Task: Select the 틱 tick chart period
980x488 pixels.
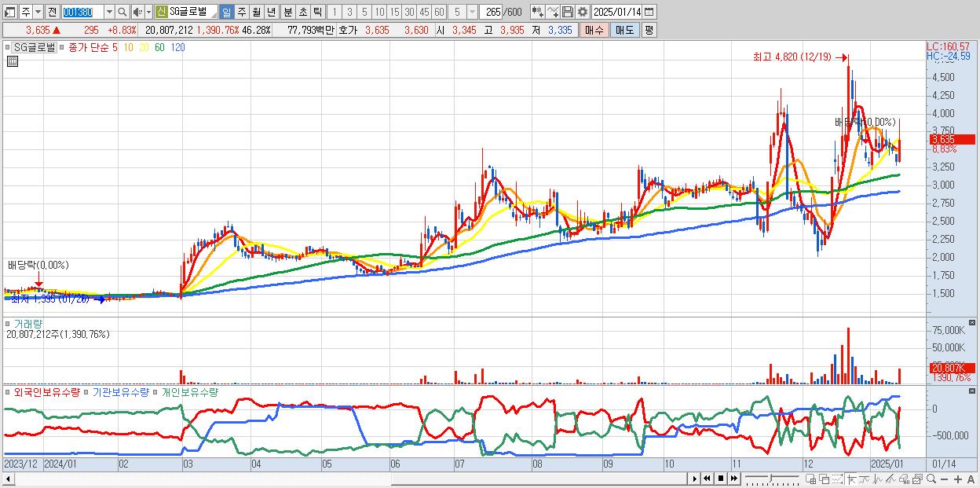Action: (x=317, y=12)
